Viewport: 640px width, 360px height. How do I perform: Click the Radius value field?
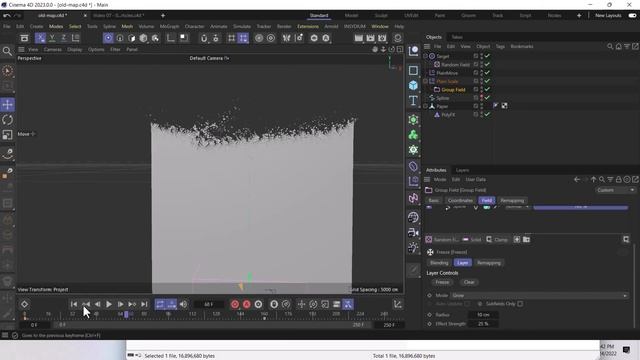point(483,315)
